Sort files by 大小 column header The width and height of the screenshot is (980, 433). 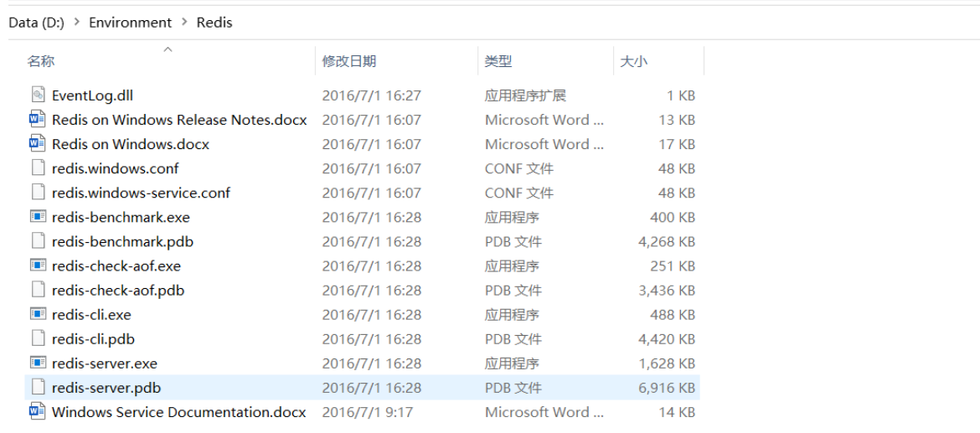(x=633, y=61)
